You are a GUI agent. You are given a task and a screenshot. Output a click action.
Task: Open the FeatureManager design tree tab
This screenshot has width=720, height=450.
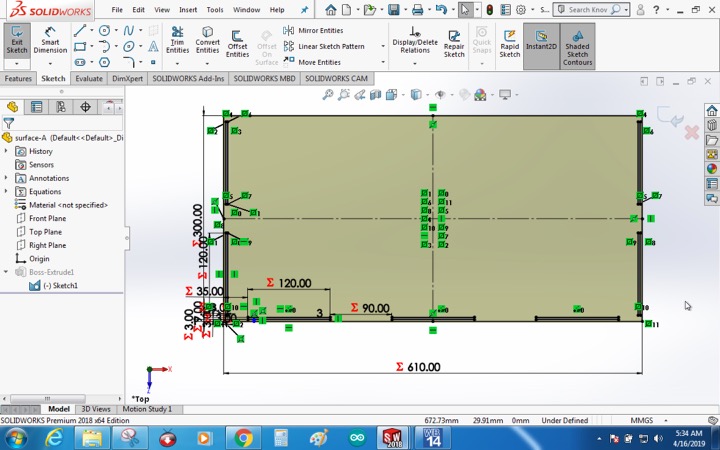click(x=12, y=107)
